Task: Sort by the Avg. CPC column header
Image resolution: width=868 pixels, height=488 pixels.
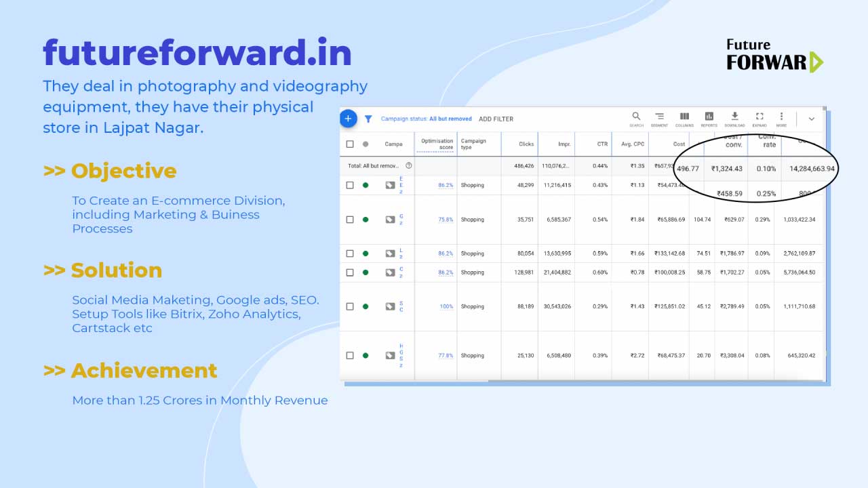Action: 633,144
